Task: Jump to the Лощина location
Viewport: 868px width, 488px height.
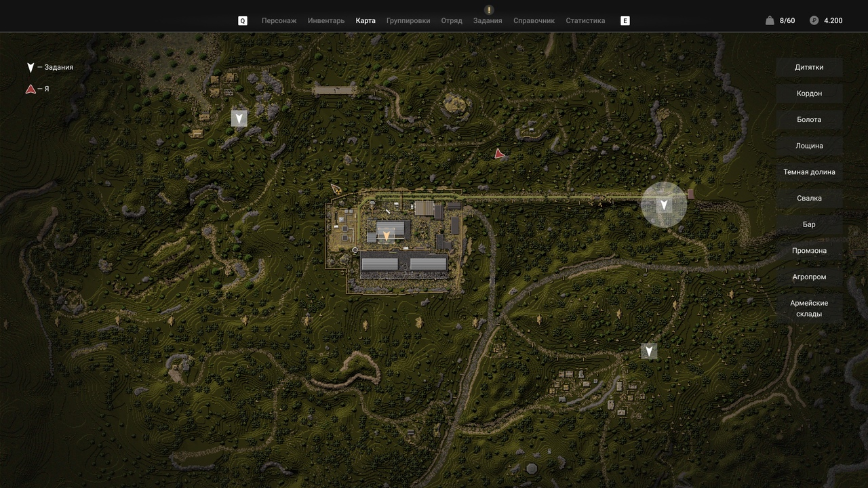Action: click(809, 146)
